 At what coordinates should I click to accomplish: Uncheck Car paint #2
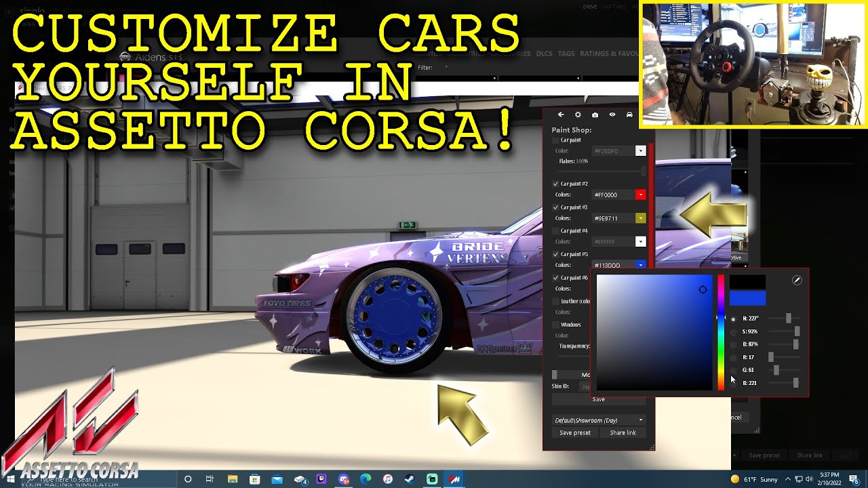tap(556, 184)
